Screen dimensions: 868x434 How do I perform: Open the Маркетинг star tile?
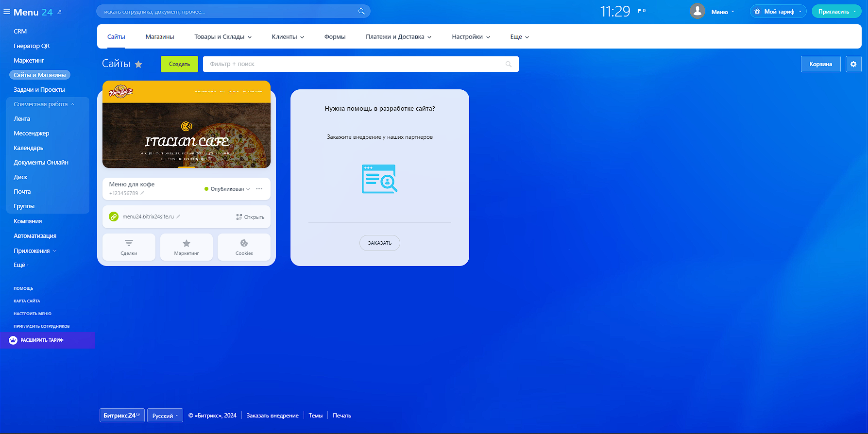[187, 247]
